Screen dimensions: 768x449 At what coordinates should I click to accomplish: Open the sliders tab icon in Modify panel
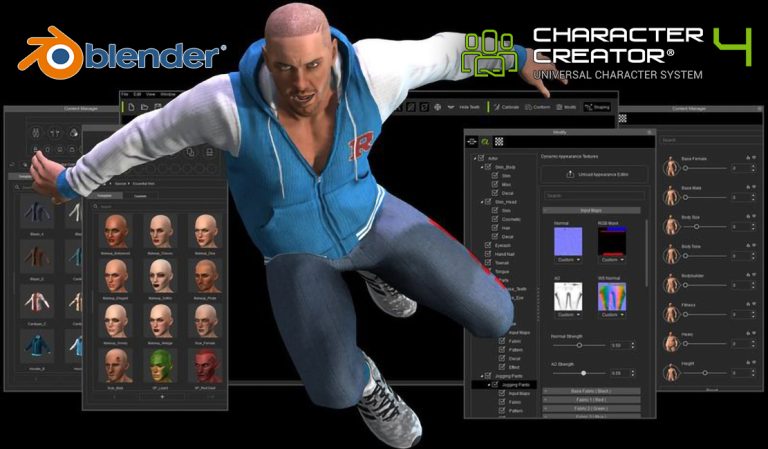pos(472,142)
